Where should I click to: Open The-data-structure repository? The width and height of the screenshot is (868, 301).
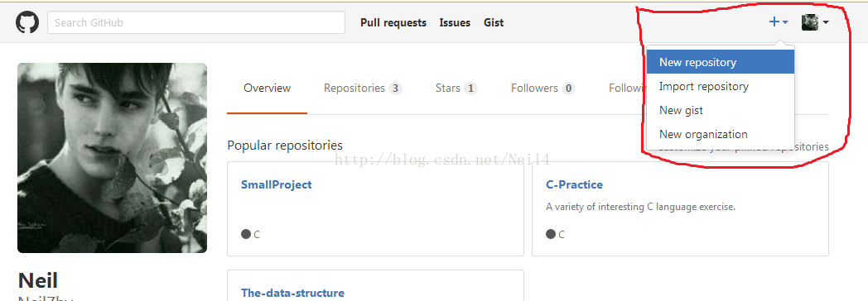[292, 293]
